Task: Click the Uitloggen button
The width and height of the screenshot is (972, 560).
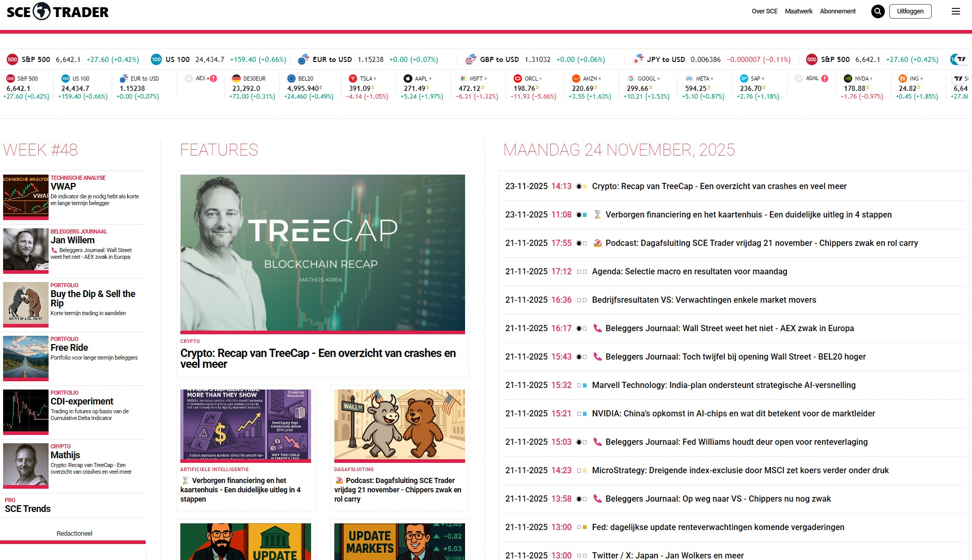Action: tap(910, 11)
